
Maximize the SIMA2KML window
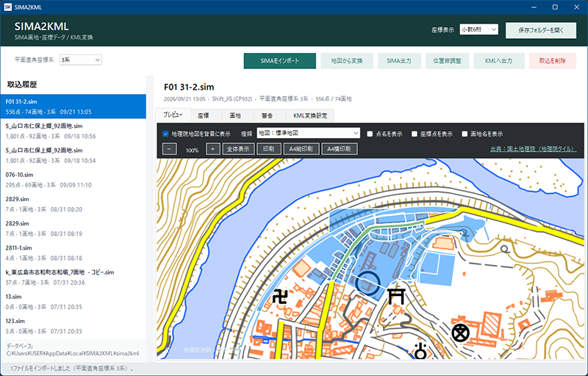tap(555, 7)
